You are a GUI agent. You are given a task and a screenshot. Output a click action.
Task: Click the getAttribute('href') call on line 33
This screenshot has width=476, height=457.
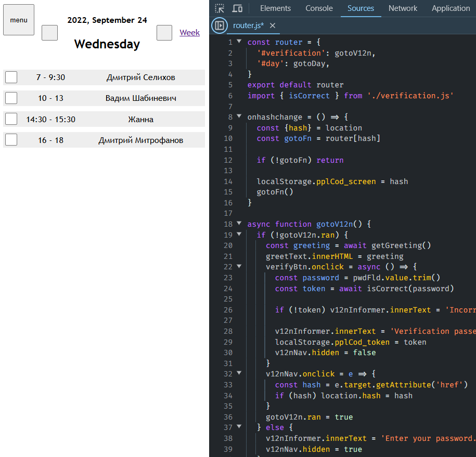click(422, 385)
